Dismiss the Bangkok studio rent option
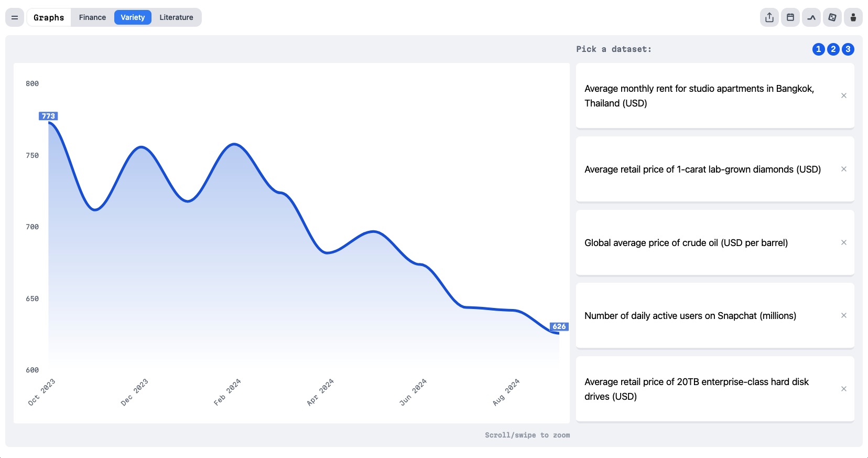Image resolution: width=868 pixels, height=458 pixels. (x=844, y=95)
